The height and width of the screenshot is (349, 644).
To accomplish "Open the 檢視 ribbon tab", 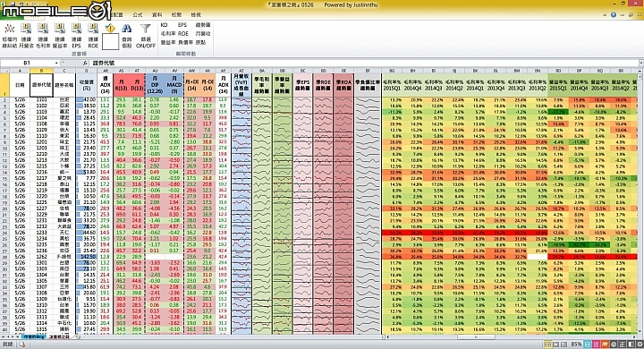I will coord(196,15).
